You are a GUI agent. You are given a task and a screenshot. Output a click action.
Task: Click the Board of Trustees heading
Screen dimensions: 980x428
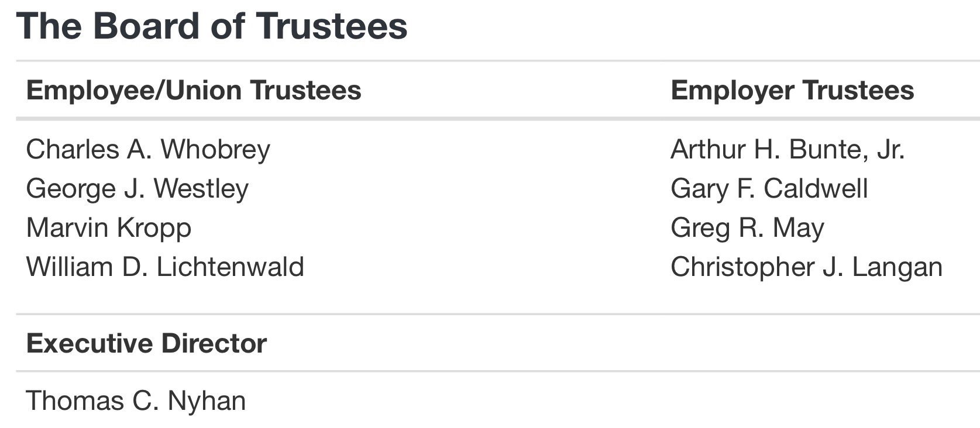pyautogui.click(x=212, y=26)
